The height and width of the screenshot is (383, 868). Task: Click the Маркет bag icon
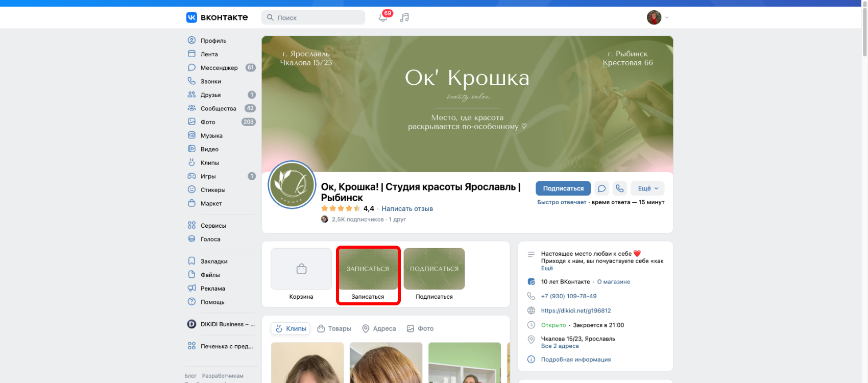191,203
